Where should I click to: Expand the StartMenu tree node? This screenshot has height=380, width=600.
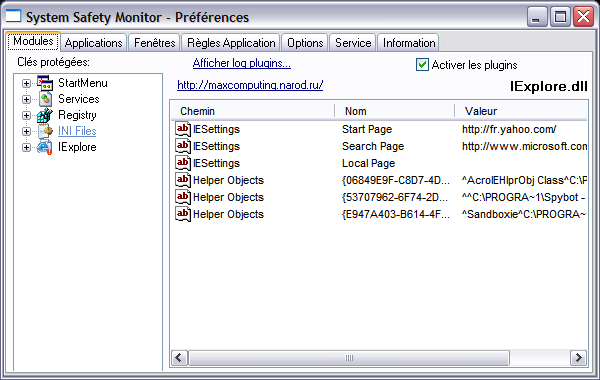[26, 83]
